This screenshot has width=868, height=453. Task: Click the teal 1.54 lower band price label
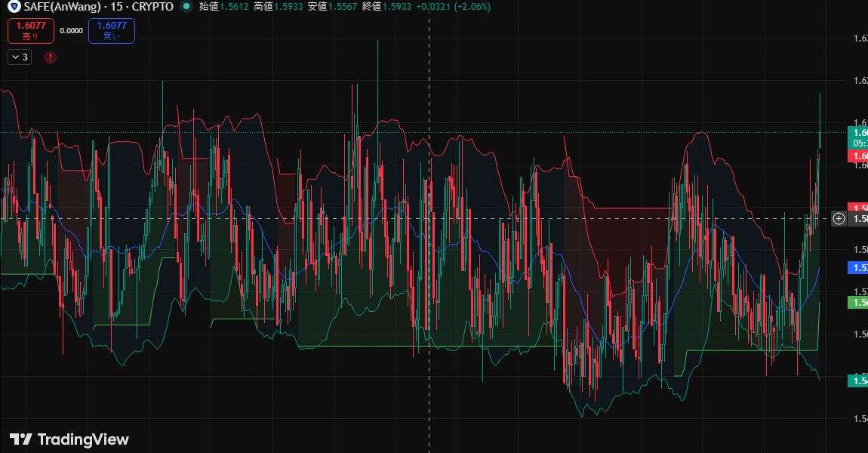pyautogui.click(x=858, y=381)
